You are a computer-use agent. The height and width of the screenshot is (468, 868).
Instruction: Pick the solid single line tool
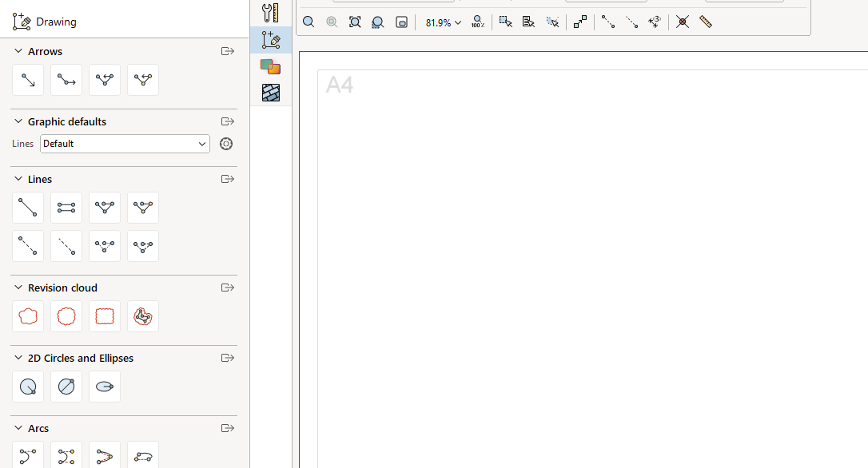coord(28,208)
